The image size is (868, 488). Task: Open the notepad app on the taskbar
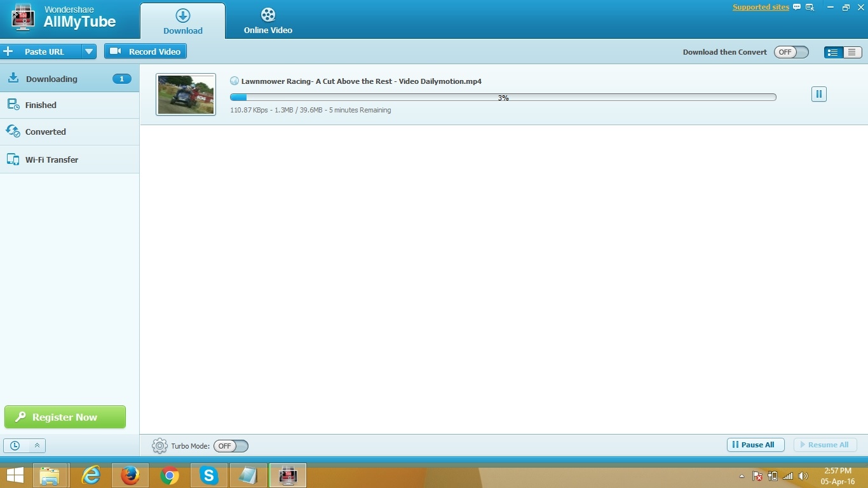point(248,475)
